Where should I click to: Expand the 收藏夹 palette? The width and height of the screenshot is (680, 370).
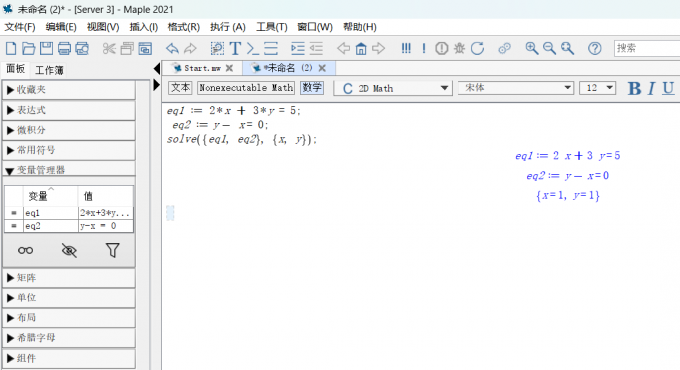pyautogui.click(x=69, y=90)
